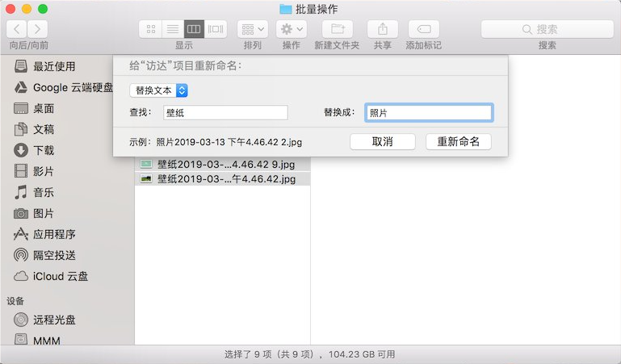Click the green zoom window button
The width and height of the screenshot is (621, 364).
pos(43,9)
